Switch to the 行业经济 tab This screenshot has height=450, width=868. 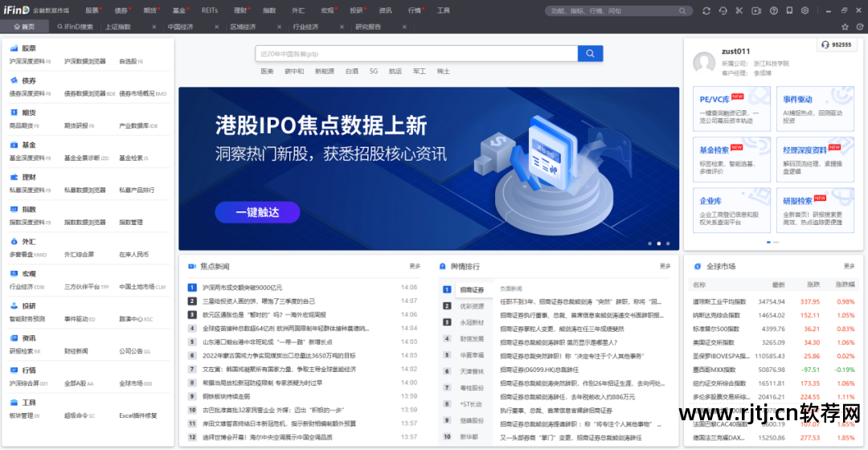click(x=305, y=27)
